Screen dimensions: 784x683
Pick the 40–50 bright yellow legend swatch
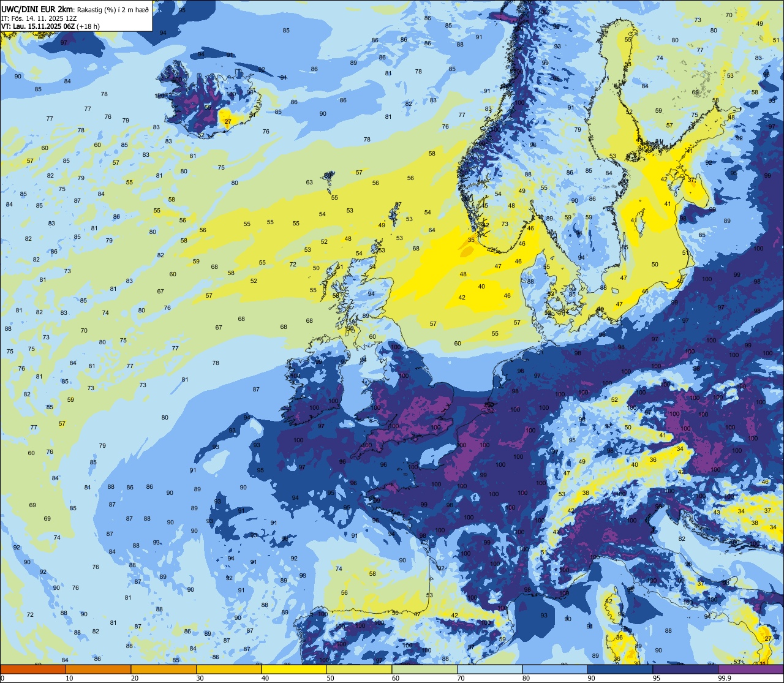click(x=294, y=669)
